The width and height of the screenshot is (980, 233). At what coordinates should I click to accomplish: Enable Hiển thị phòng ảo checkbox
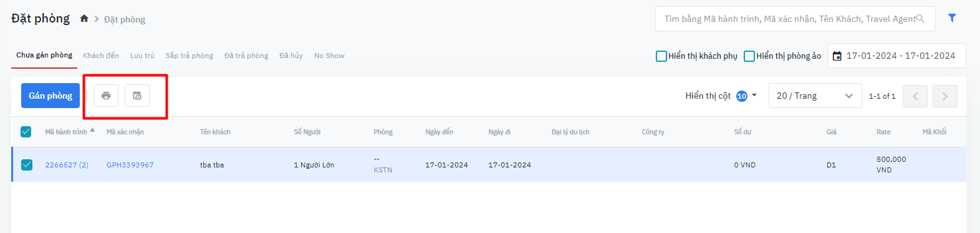[749, 56]
